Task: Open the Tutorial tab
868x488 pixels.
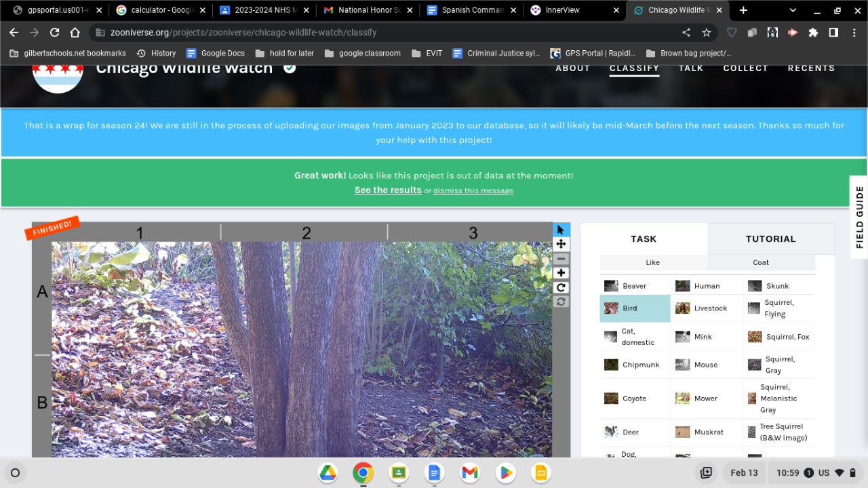Action: coord(771,239)
